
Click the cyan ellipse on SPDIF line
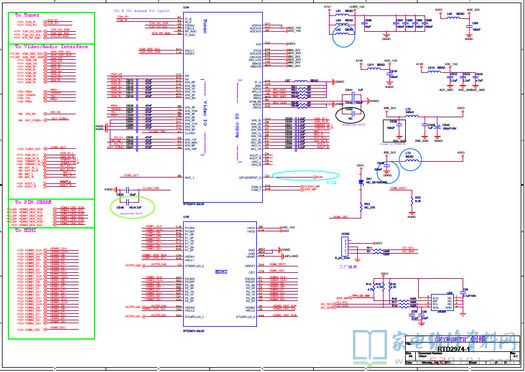pos(306,175)
